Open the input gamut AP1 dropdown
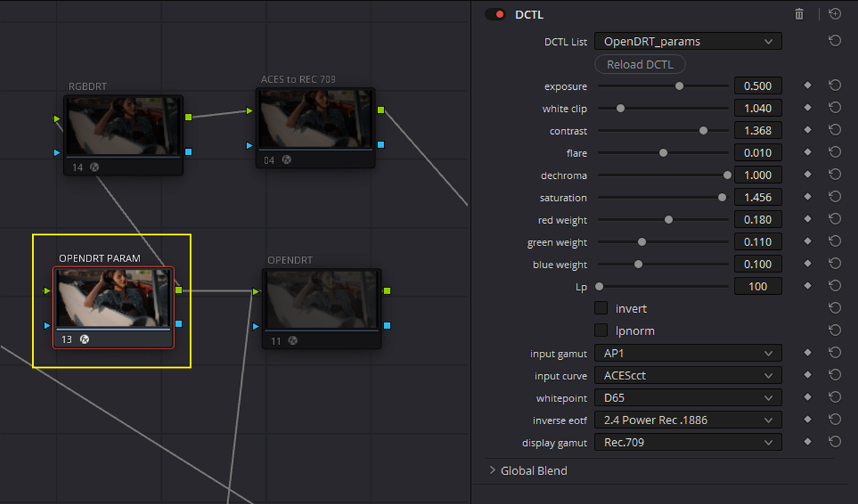Screen dimensions: 858x504 pyautogui.click(x=688, y=353)
